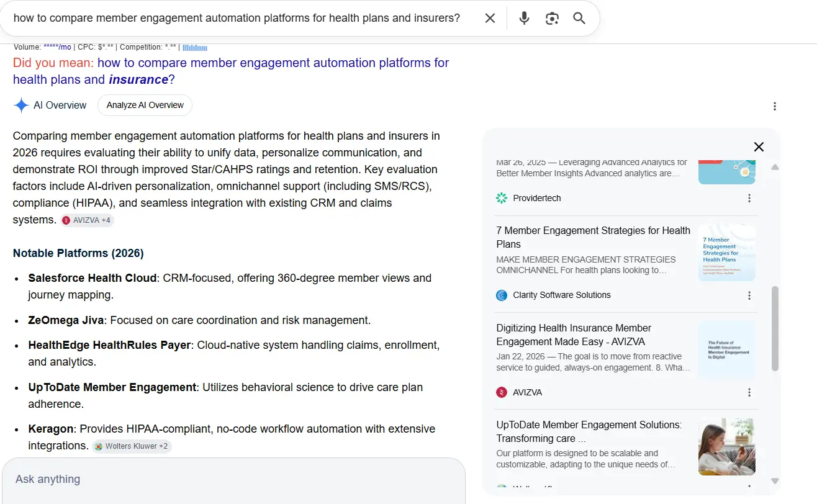Open AVIZVA article thumbnail image
This screenshot has width=817, height=504.
click(727, 349)
